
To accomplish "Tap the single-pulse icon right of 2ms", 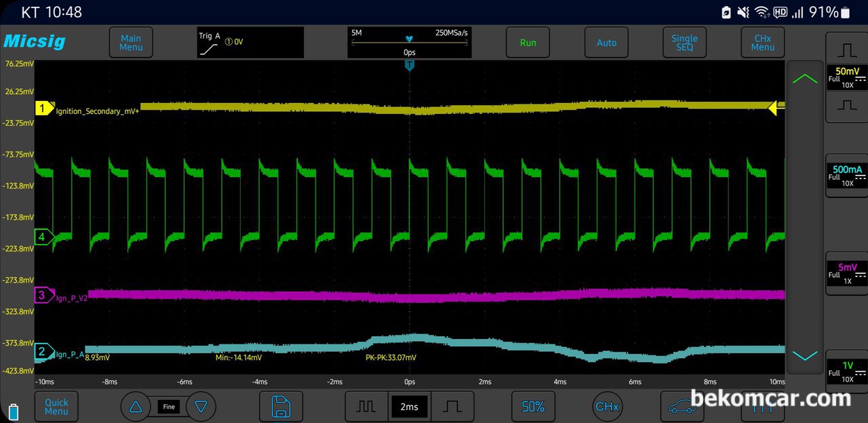I will click(x=452, y=407).
